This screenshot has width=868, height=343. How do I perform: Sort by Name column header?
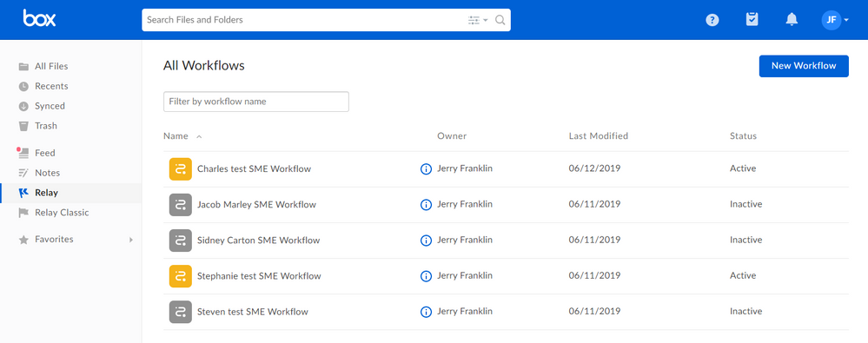[176, 136]
